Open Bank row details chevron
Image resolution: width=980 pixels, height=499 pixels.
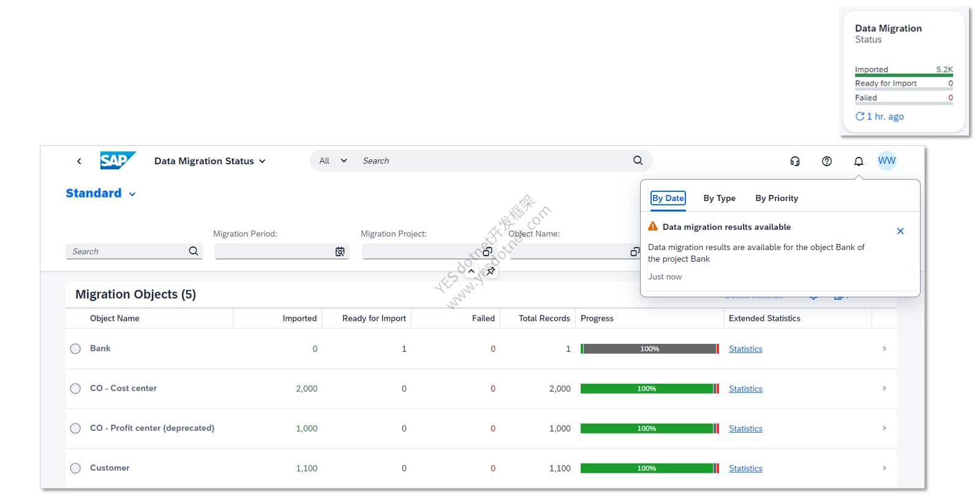click(884, 348)
